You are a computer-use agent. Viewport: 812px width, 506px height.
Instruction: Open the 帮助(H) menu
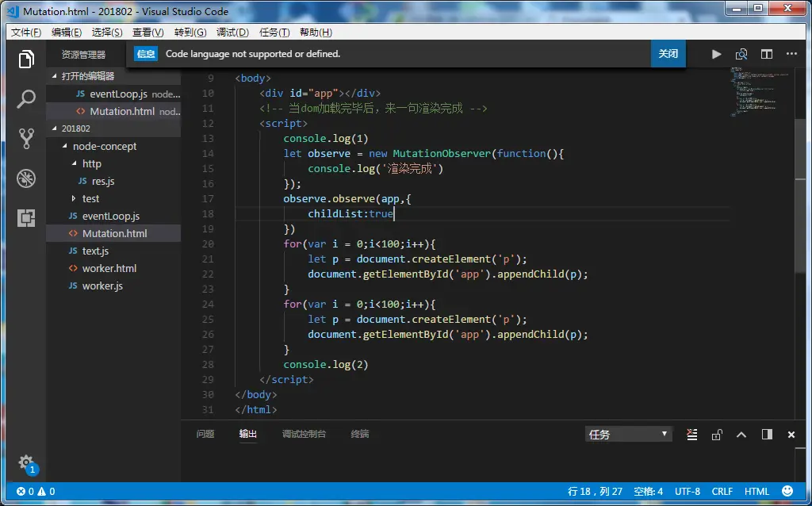pos(316,32)
